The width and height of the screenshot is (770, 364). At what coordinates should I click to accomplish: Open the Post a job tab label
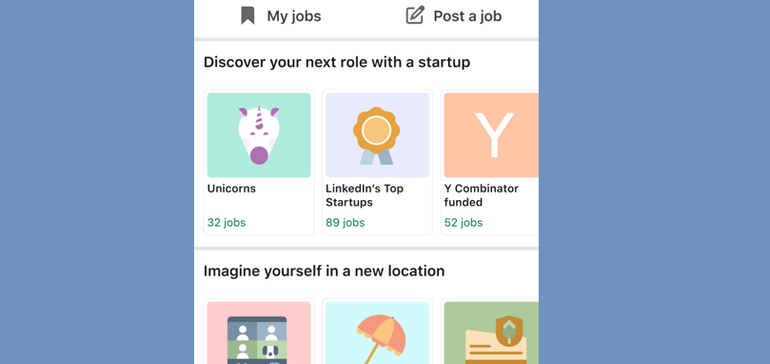[x=468, y=16]
